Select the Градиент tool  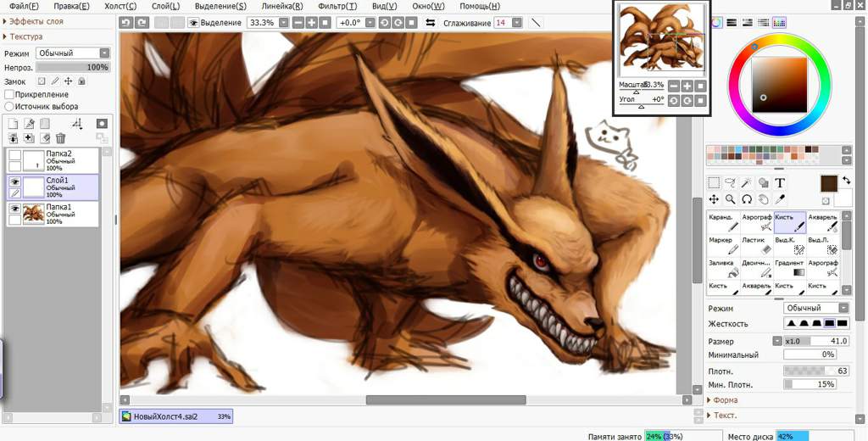tap(790, 268)
